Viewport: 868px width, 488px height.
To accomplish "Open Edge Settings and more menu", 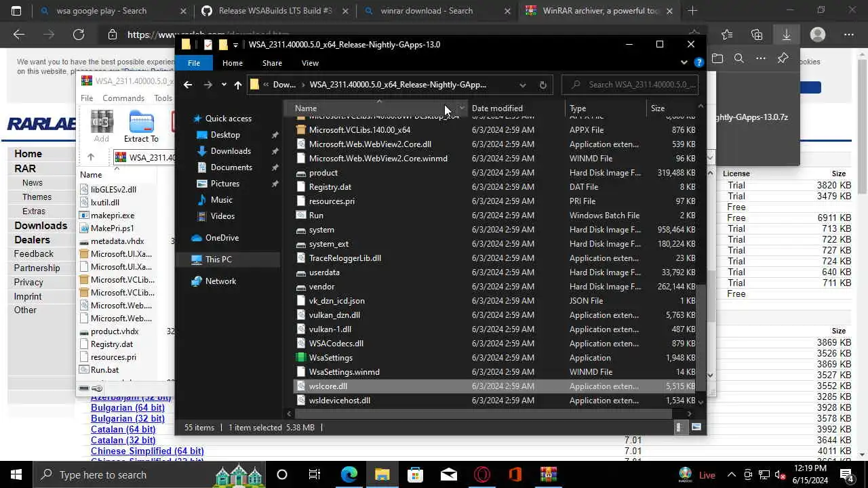I will click(x=848, y=35).
